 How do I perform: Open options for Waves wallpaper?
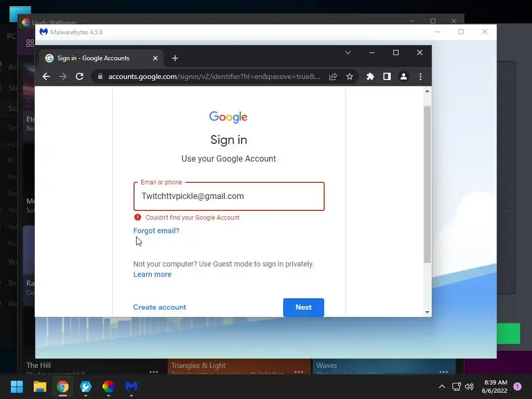[x=444, y=372]
